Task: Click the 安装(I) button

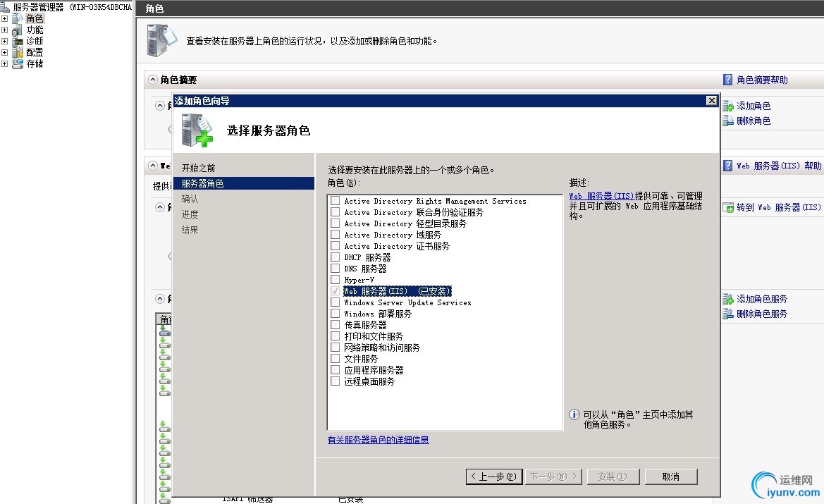Action: [613, 477]
